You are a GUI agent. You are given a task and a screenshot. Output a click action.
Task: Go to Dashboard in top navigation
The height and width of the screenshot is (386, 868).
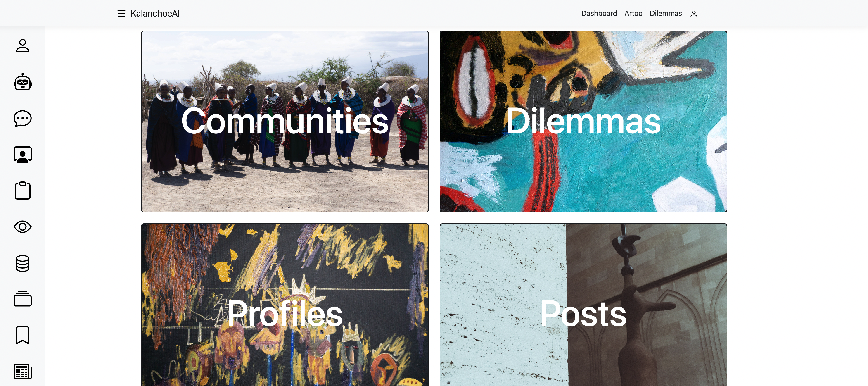[599, 14]
